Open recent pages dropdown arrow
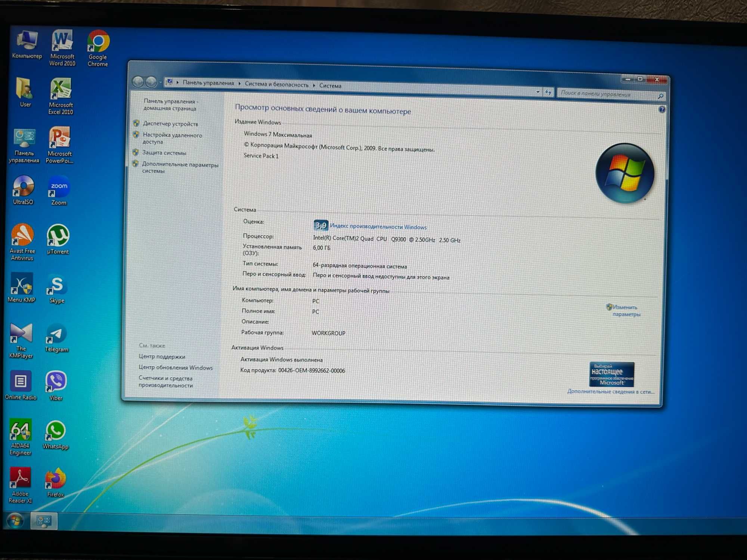The height and width of the screenshot is (560, 747). tap(160, 82)
